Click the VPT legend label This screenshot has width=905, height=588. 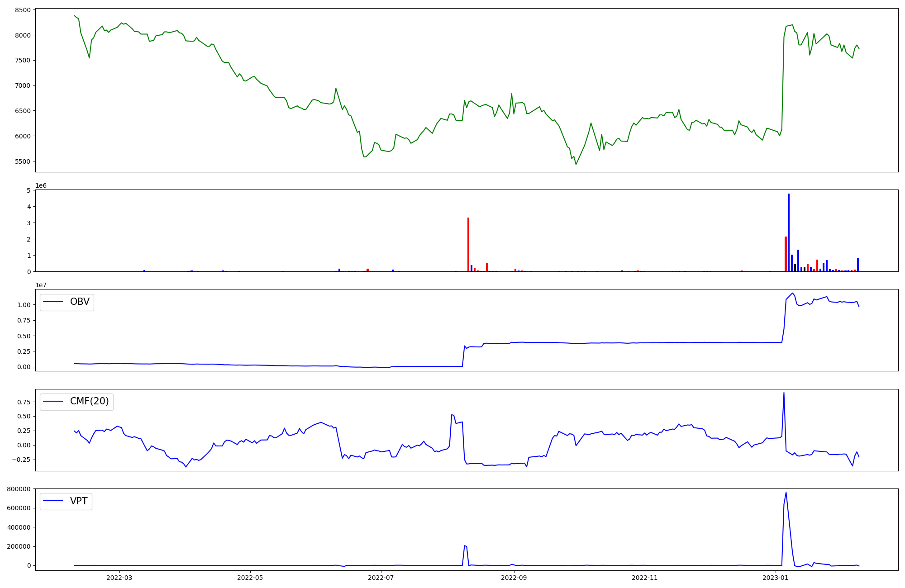[x=79, y=501]
